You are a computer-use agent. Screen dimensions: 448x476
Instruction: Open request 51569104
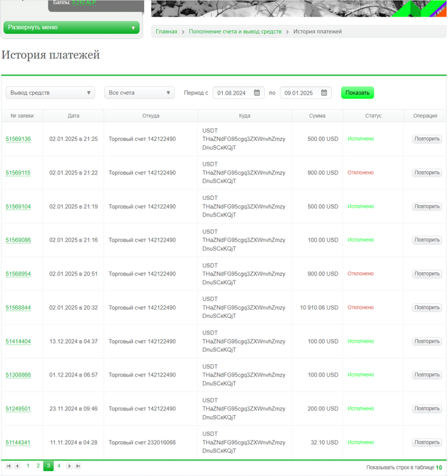click(18, 207)
